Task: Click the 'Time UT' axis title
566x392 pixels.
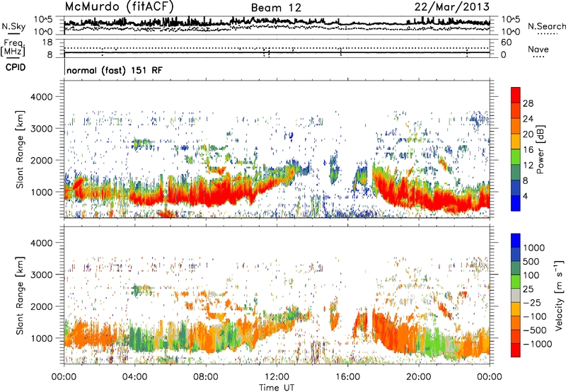Action: 277,388
